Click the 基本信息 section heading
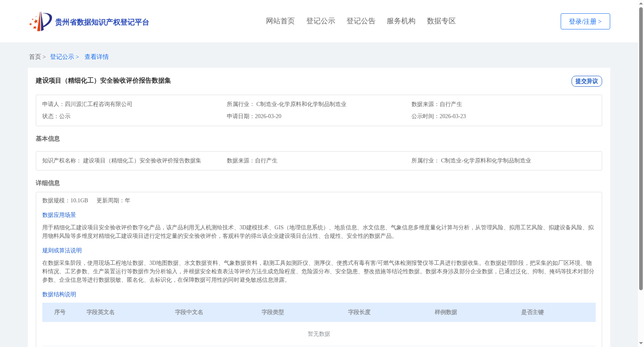The image size is (644, 347). (x=47, y=139)
